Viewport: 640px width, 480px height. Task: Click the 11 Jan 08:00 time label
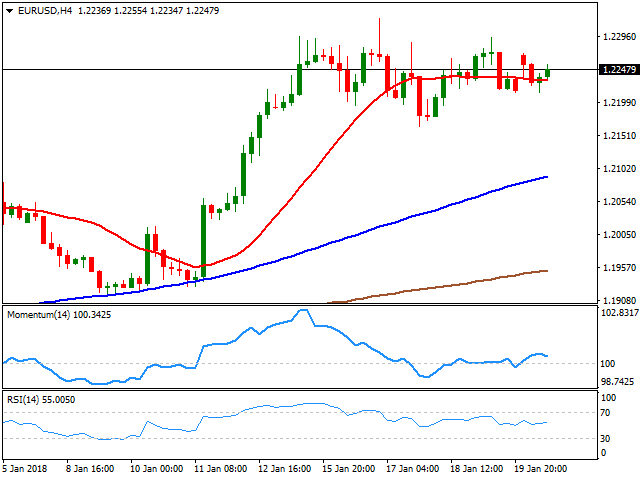(x=220, y=469)
